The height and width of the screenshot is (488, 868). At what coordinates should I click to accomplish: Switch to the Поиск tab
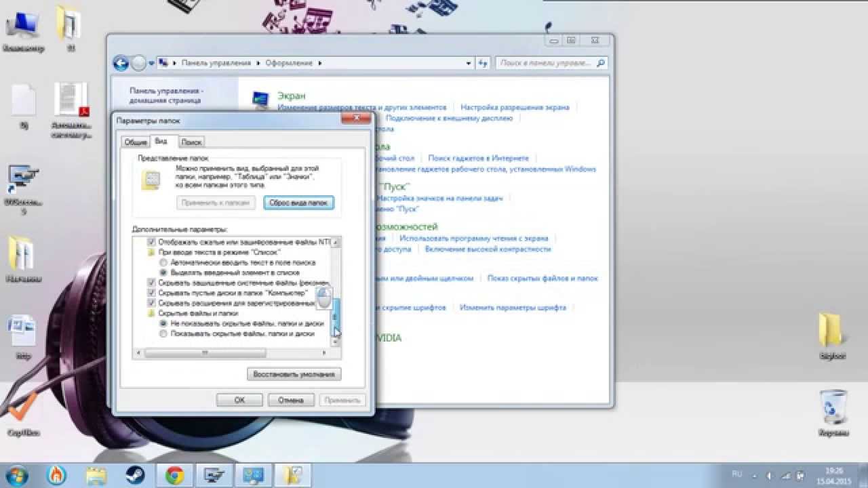pos(191,142)
